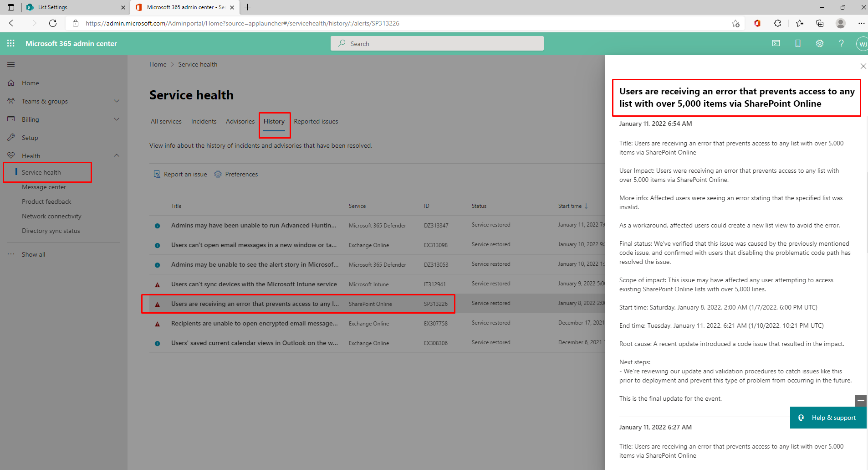Image resolution: width=868 pixels, height=470 pixels.
Task: Open the Help question mark icon
Action: pos(842,43)
